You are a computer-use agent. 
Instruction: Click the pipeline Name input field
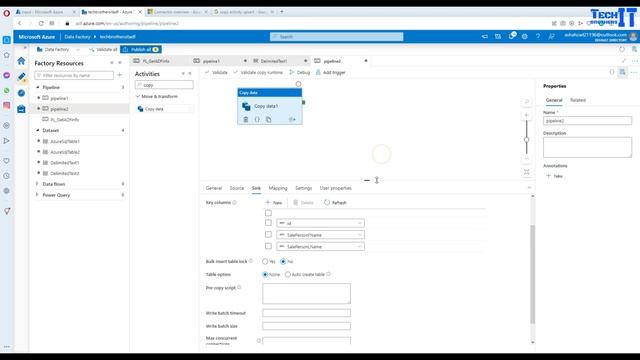pos(587,121)
